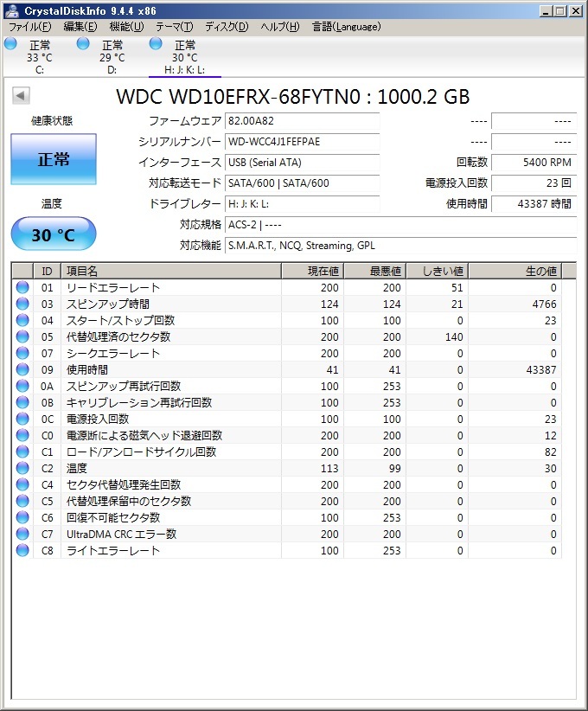Open the 言語(Language) menu

click(347, 27)
